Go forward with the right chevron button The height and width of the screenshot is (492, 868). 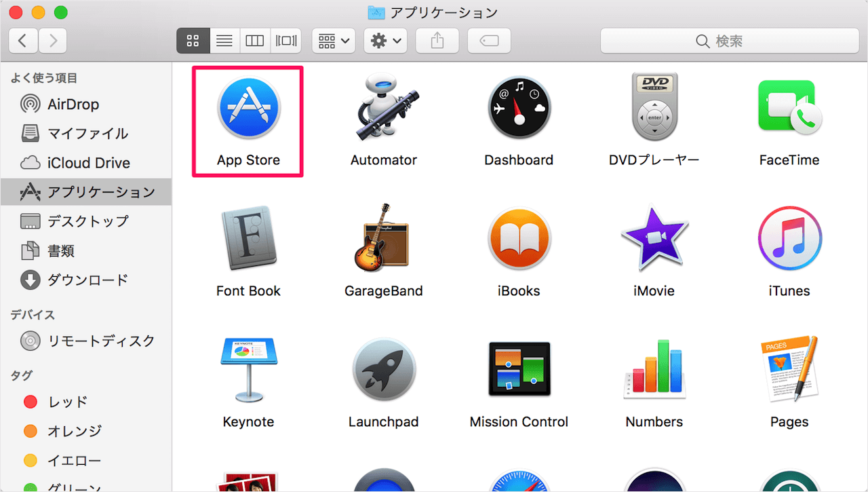point(53,41)
